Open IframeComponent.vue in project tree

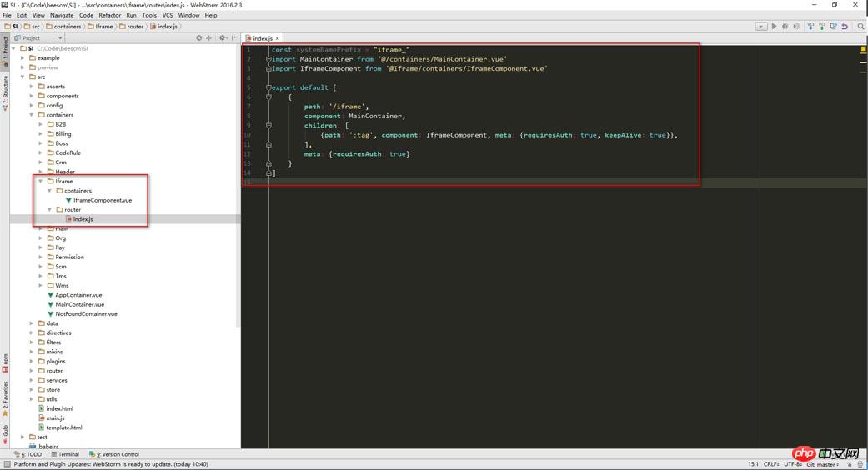click(x=102, y=200)
